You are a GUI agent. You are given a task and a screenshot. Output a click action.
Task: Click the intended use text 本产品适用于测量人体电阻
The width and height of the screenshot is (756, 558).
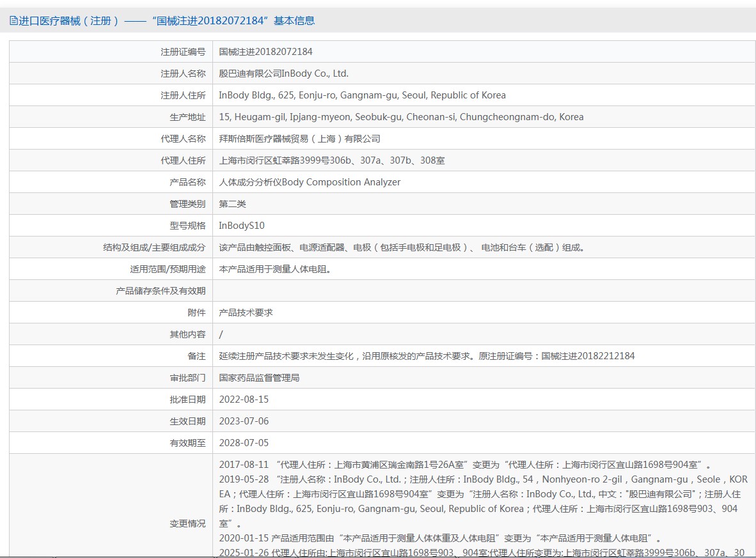coord(274,269)
